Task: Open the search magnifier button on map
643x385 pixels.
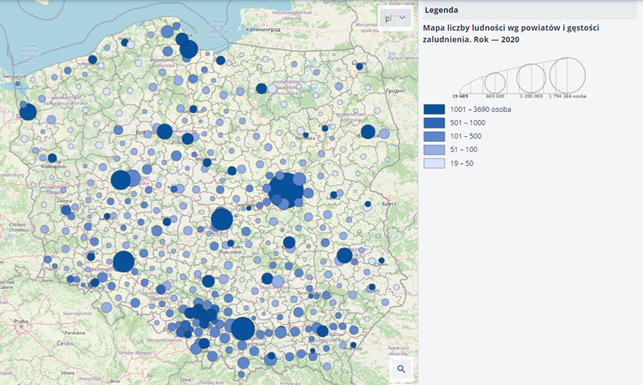Action: (401, 369)
